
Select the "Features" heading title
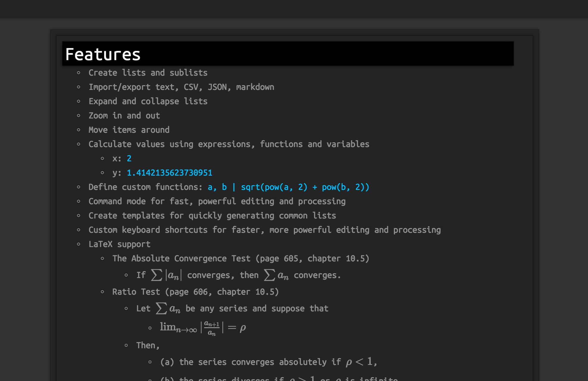[103, 54]
